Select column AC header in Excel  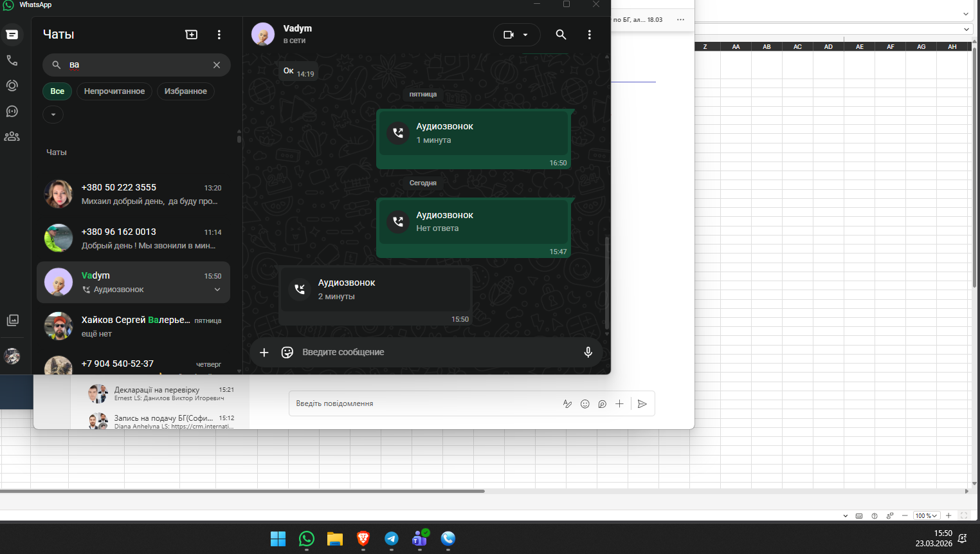tap(798, 47)
